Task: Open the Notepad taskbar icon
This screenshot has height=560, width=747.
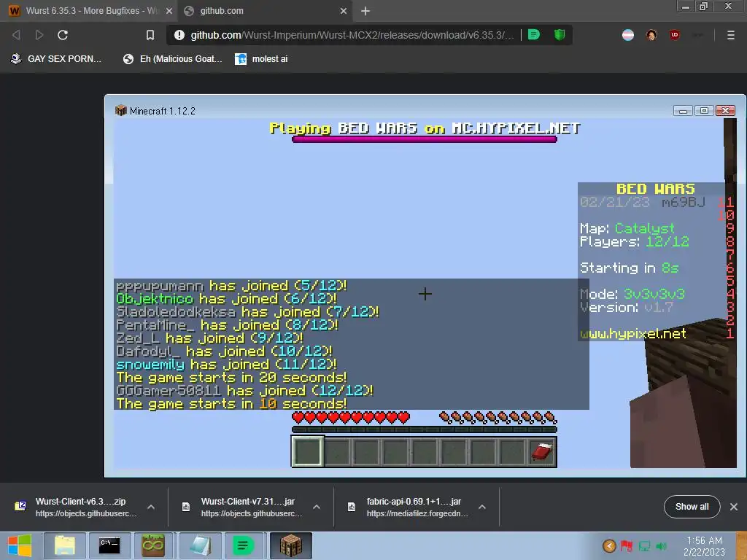Action: pyautogui.click(x=200, y=545)
